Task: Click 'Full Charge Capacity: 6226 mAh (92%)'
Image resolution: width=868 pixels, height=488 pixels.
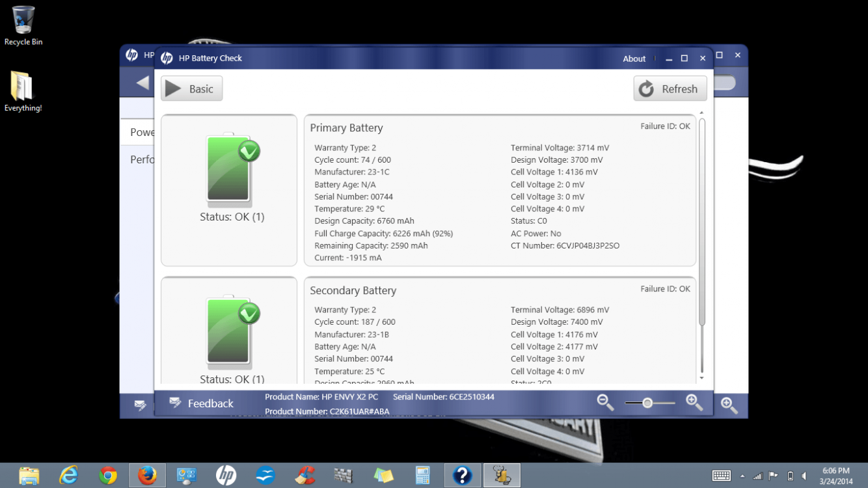Action: (x=384, y=234)
